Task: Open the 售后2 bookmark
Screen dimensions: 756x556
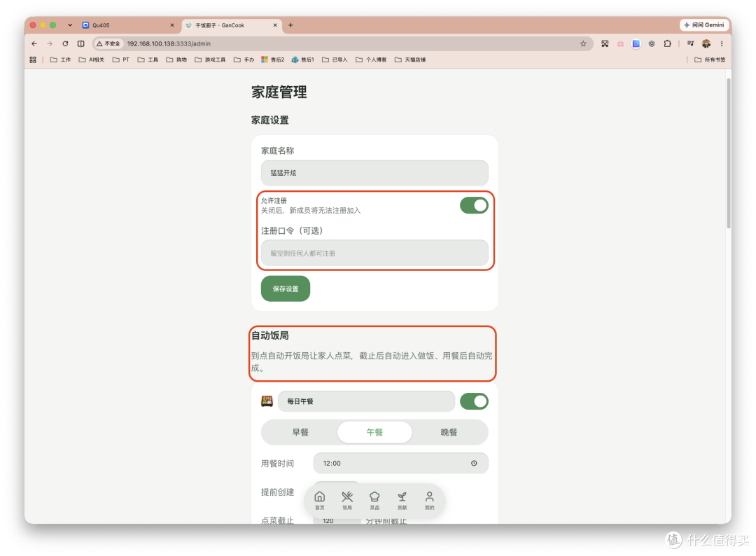Action: [273, 60]
